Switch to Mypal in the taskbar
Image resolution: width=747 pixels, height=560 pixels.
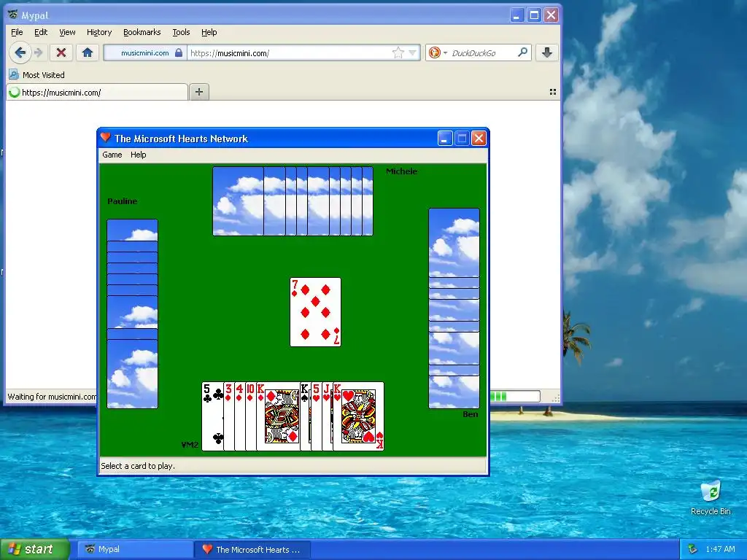pos(135,549)
